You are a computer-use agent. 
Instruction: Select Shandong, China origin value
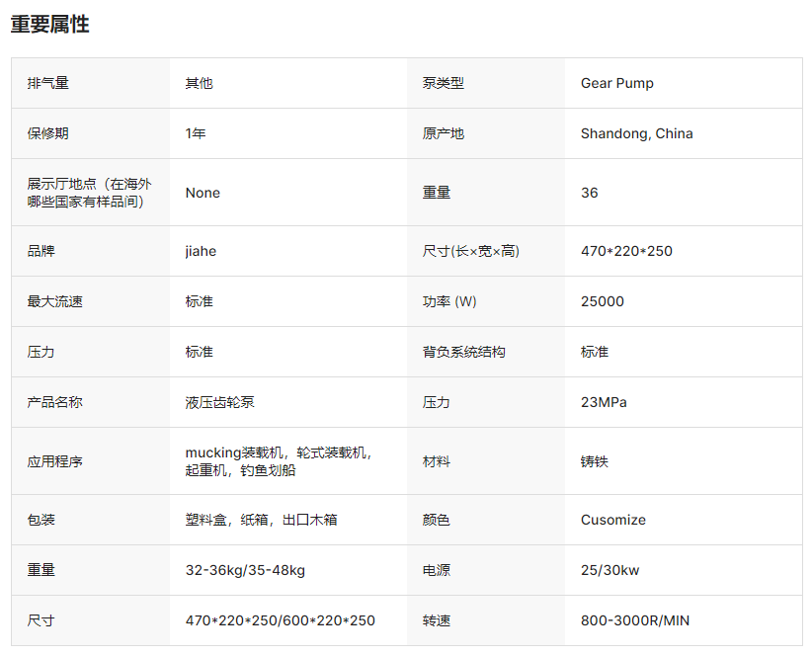coord(636,133)
